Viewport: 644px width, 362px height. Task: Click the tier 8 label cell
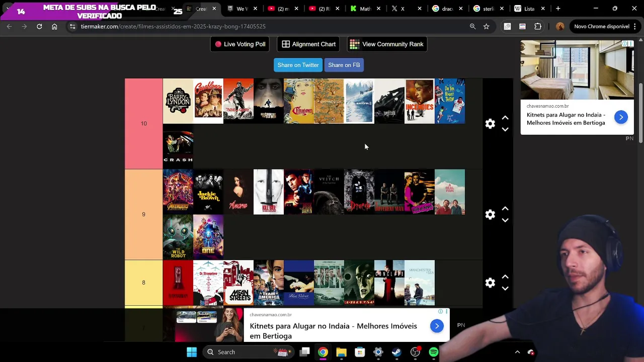(144, 283)
